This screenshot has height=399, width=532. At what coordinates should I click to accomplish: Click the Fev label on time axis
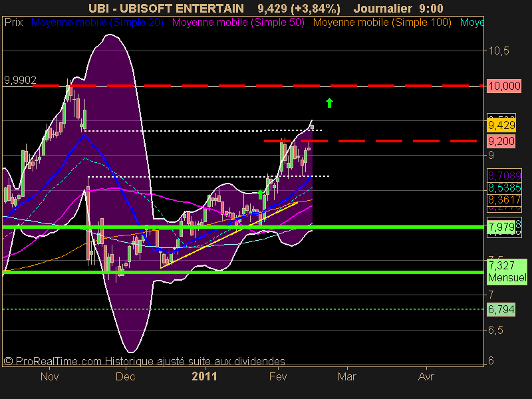tap(278, 376)
